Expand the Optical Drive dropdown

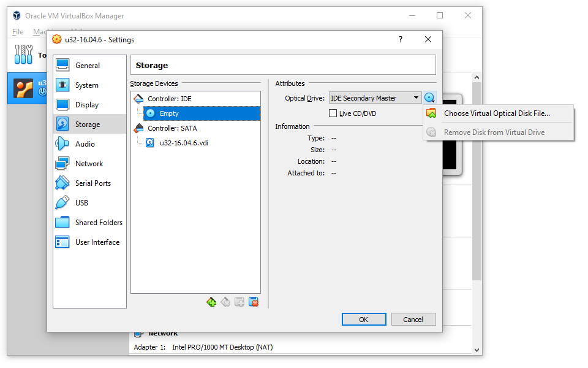coord(416,98)
